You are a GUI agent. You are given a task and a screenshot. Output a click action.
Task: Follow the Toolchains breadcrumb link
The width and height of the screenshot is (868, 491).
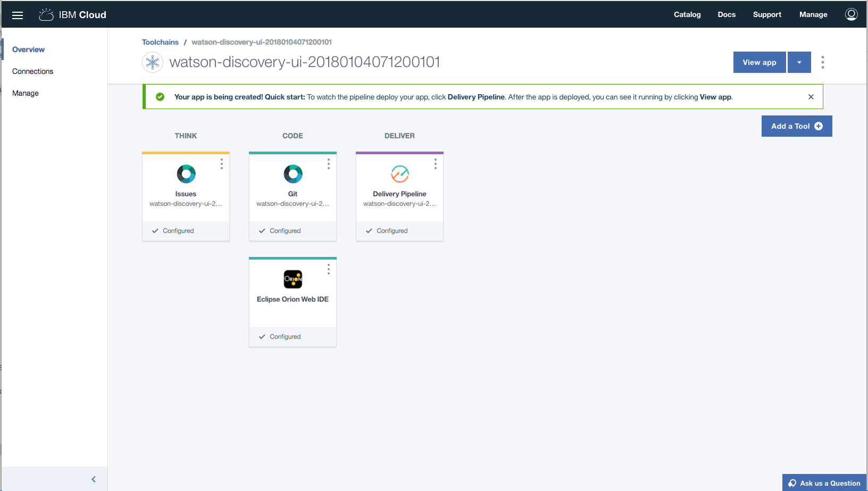[160, 42]
